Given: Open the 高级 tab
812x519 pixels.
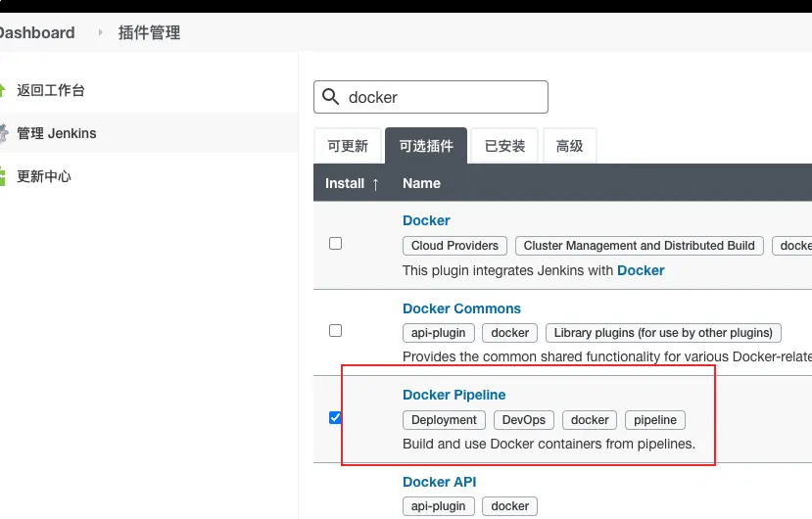Looking at the screenshot, I should pyautogui.click(x=570, y=146).
